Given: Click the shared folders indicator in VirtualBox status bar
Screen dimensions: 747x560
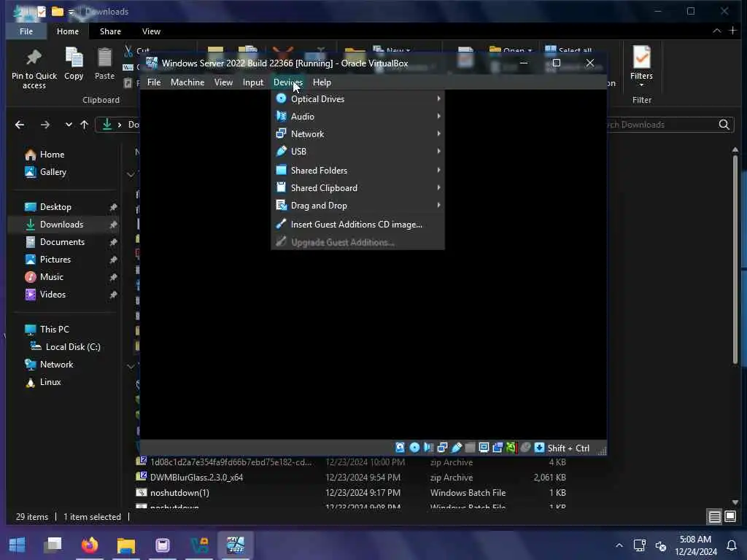Looking at the screenshot, I should [471, 448].
